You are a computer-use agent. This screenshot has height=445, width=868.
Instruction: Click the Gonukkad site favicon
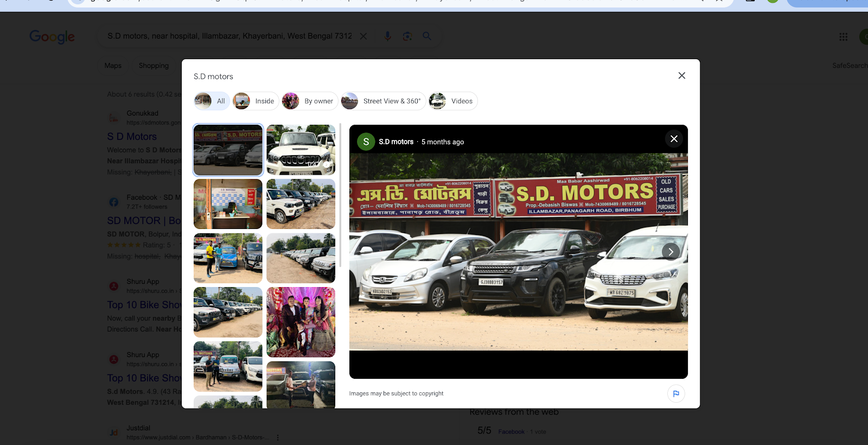[x=113, y=118]
